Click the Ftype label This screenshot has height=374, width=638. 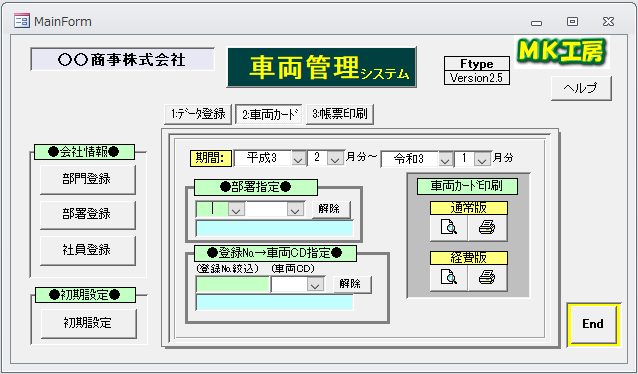(477, 64)
